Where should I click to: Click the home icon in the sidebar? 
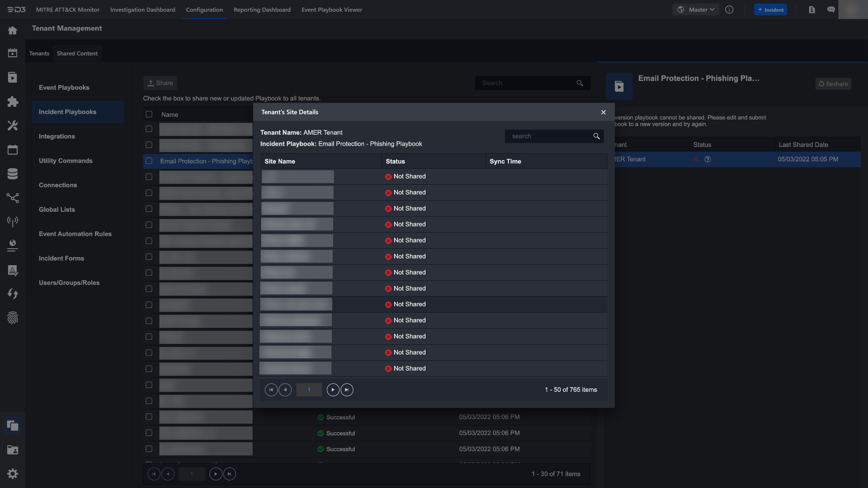pyautogui.click(x=12, y=30)
